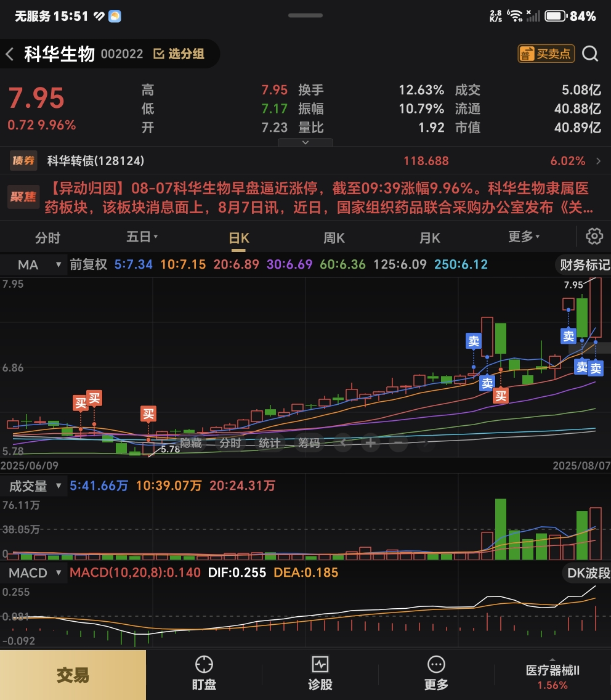Toggle 统计 range statistics mode
The height and width of the screenshot is (700, 611).
coord(269,443)
